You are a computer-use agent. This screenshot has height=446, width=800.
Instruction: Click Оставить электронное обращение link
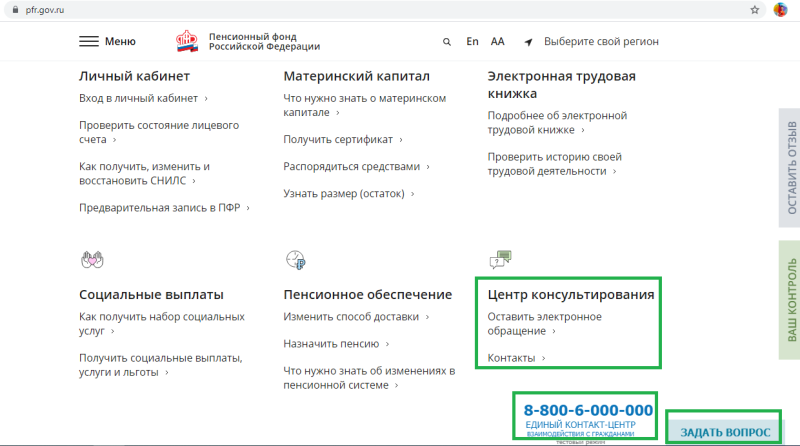coord(544,324)
